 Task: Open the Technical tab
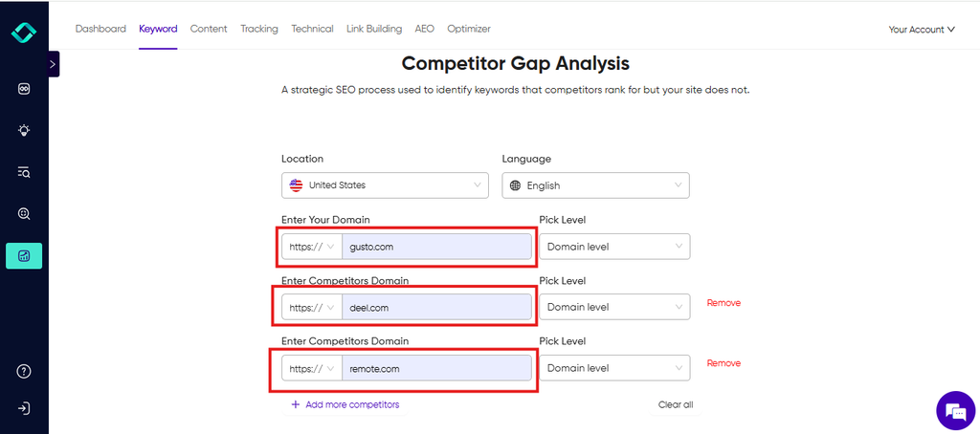(x=313, y=29)
